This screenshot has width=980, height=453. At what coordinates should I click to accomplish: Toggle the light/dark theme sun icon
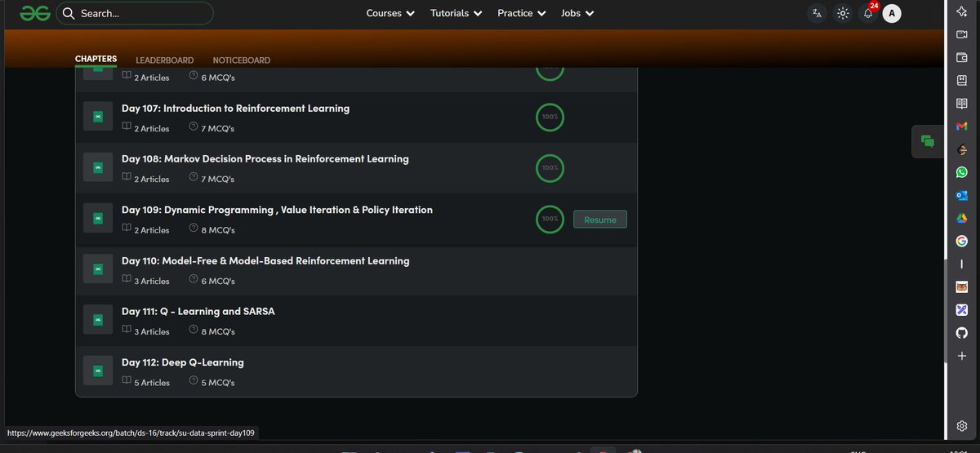point(843,13)
